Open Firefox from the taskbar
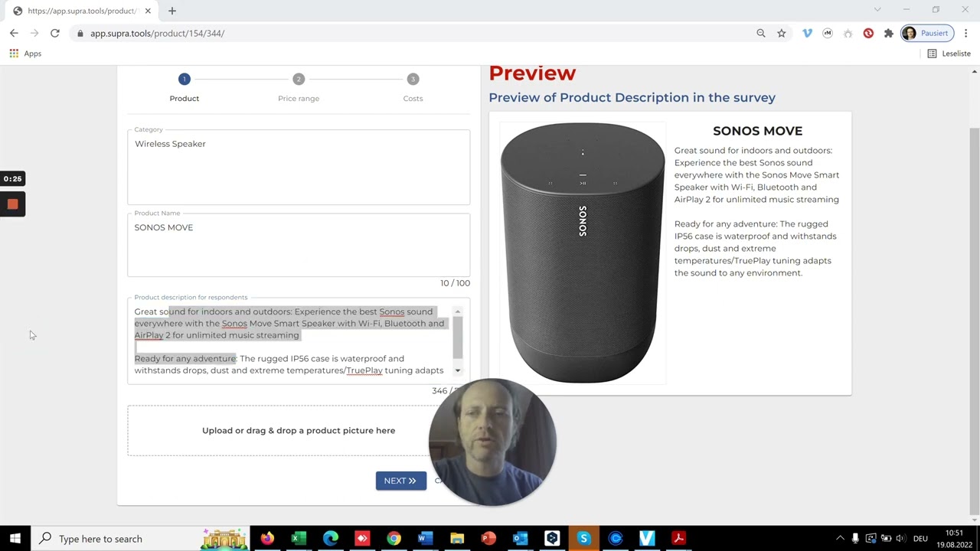Viewport: 980px width, 551px height. (267, 539)
